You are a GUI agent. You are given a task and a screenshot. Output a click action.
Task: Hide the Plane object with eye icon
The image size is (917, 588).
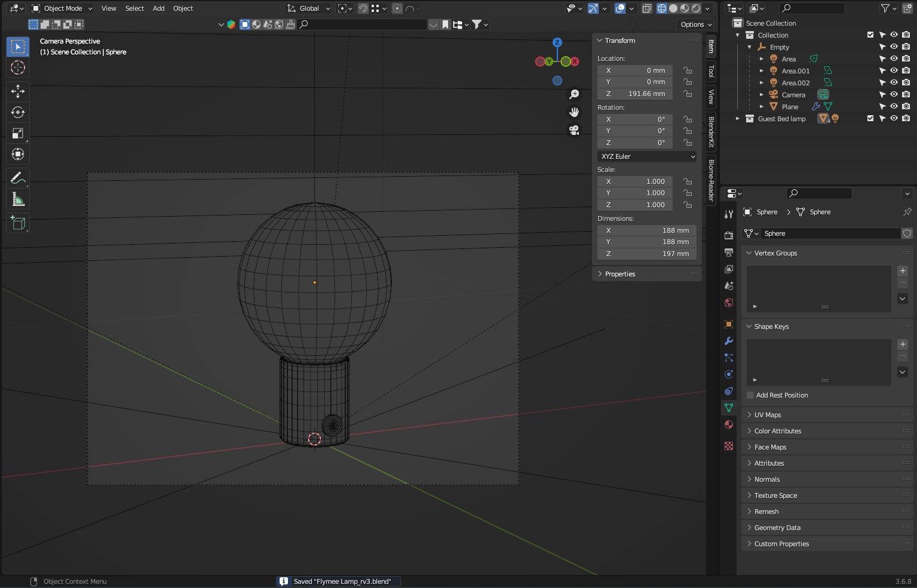(894, 107)
